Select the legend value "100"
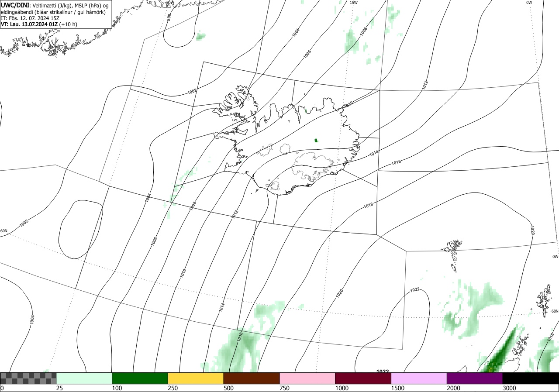 117,388
